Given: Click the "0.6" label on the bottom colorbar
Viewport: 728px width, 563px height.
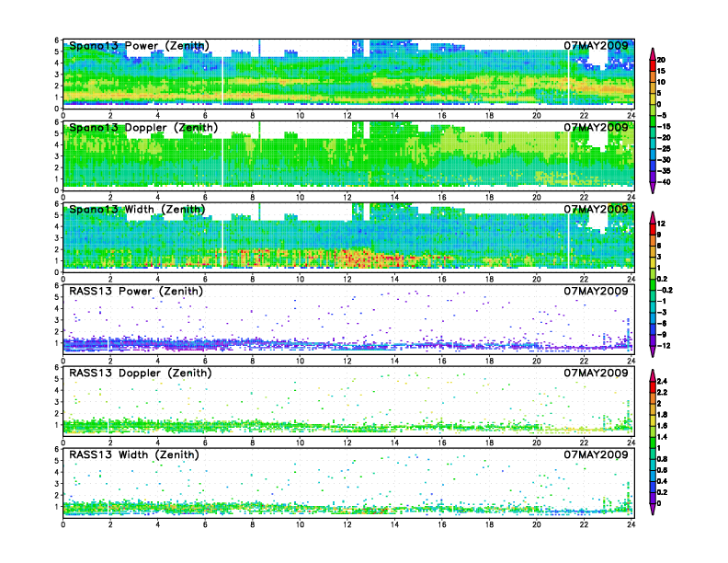Looking at the screenshot, I should pos(662,470).
